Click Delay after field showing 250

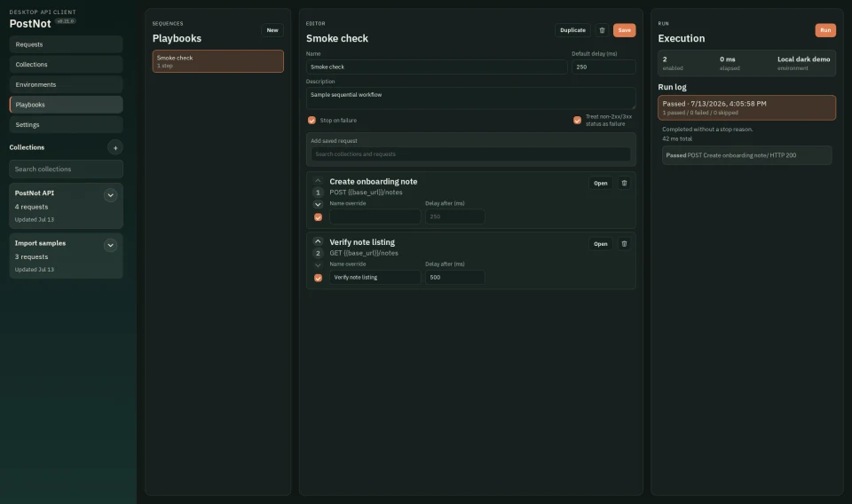[454, 217]
